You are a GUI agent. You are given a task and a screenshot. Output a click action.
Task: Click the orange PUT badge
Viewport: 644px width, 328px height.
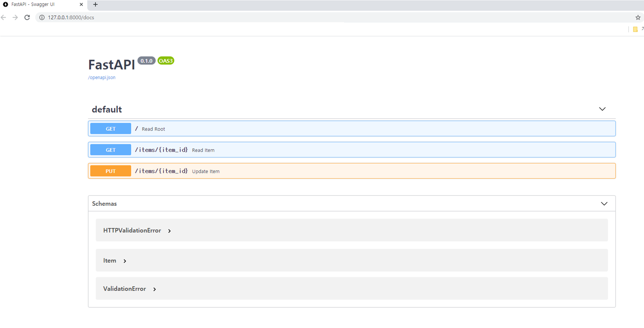[111, 171]
